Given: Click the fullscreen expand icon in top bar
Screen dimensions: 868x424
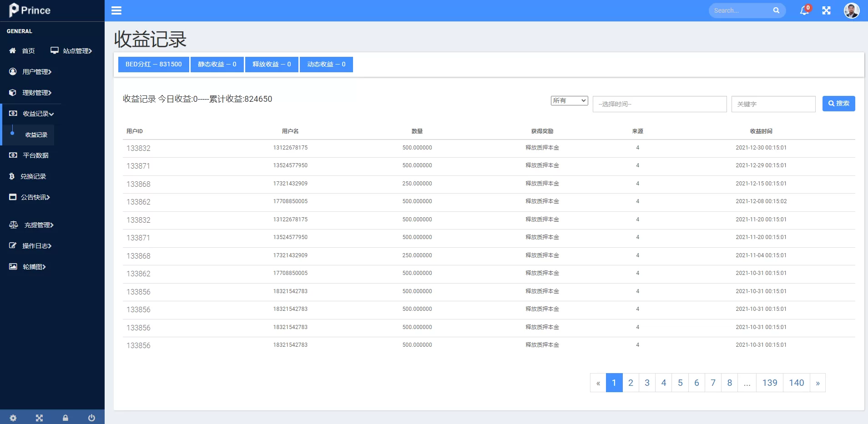Looking at the screenshot, I should point(827,10).
